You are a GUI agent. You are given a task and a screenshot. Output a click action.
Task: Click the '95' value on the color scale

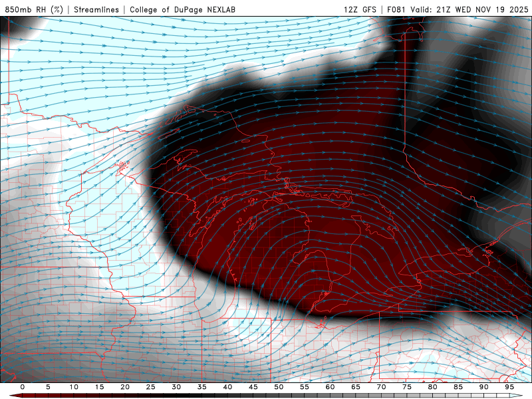(509, 387)
